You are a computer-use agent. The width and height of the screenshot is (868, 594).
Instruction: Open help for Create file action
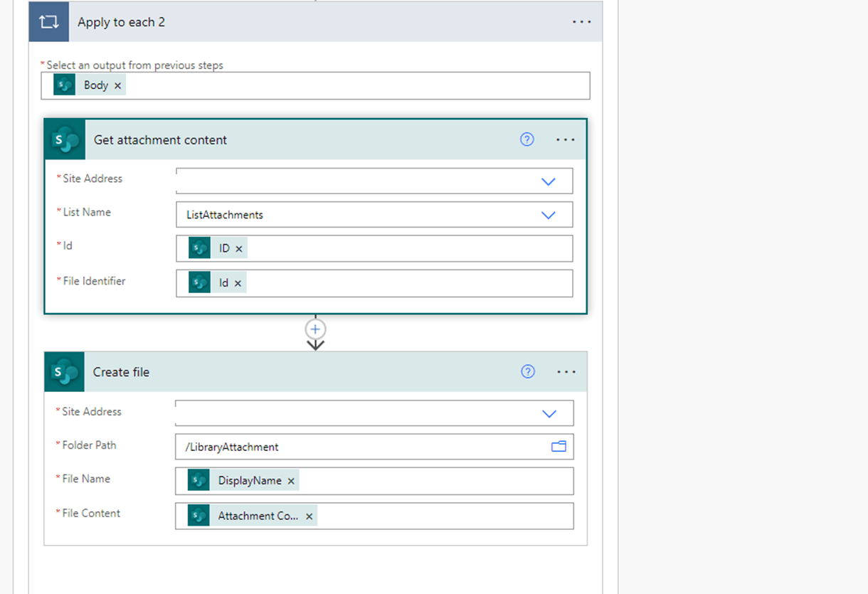(x=528, y=371)
